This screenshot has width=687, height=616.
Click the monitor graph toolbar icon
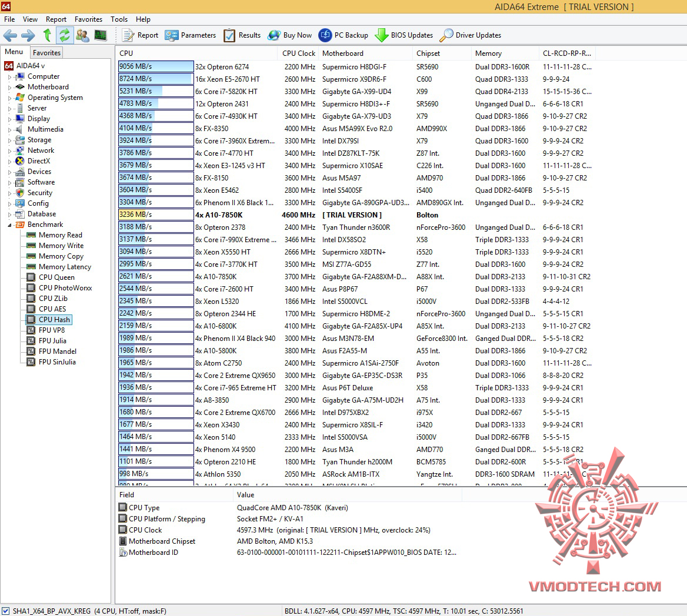pyautogui.click(x=101, y=35)
